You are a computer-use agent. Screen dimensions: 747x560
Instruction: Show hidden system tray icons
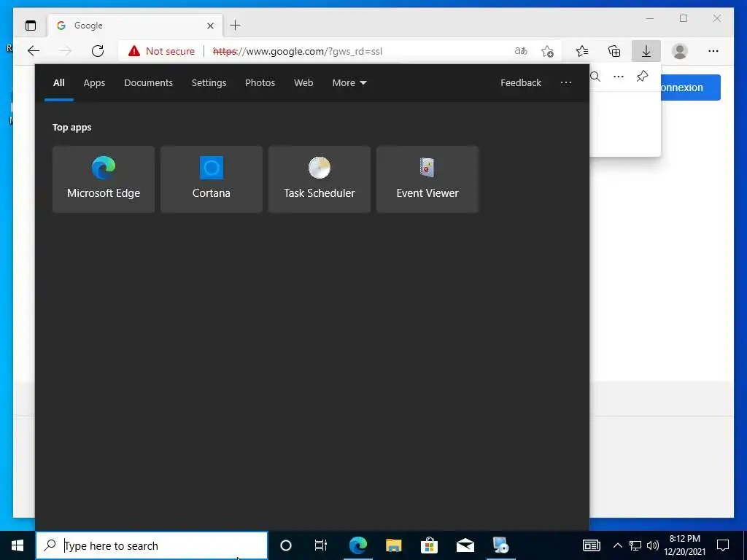[617, 545]
